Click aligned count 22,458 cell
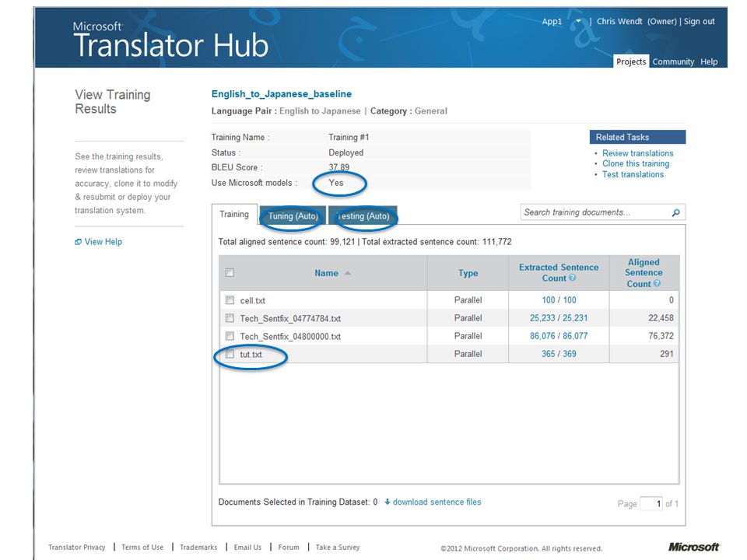The image size is (747, 560). pyautogui.click(x=661, y=318)
